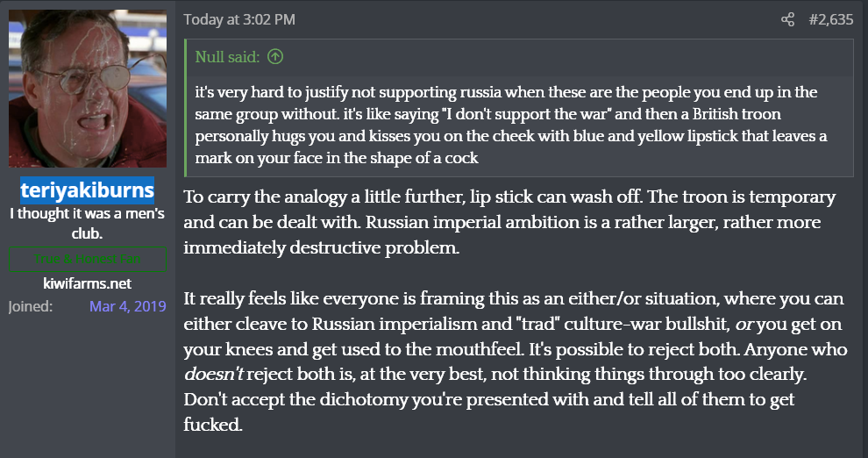Click the "Joined:" label in user info
Viewport: 868px width, 458px height.
(x=32, y=307)
